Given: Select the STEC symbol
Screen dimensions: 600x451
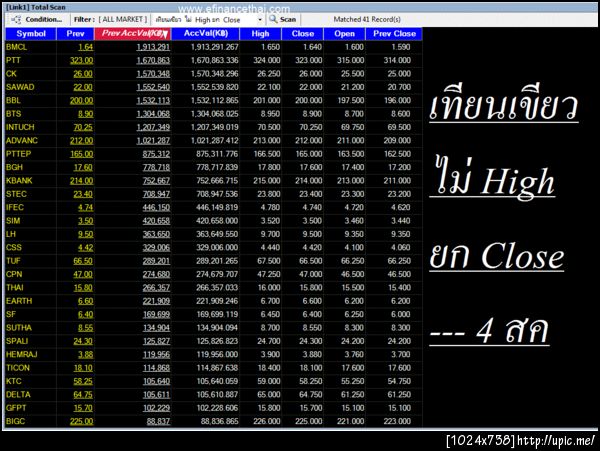Looking at the screenshot, I should pos(16,194).
